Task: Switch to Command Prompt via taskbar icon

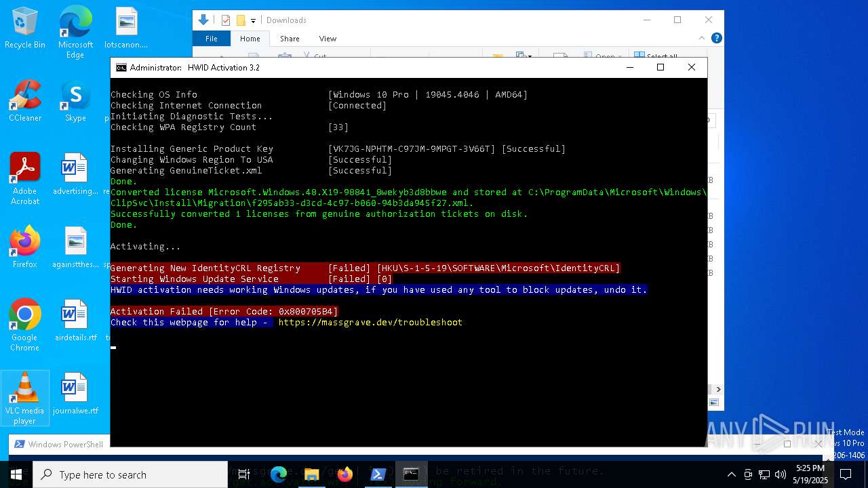Action: (x=411, y=474)
